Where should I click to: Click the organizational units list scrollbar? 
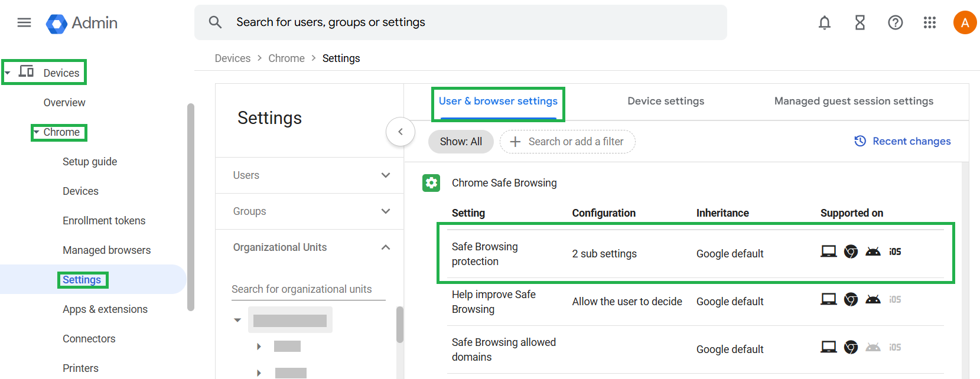[400, 325]
